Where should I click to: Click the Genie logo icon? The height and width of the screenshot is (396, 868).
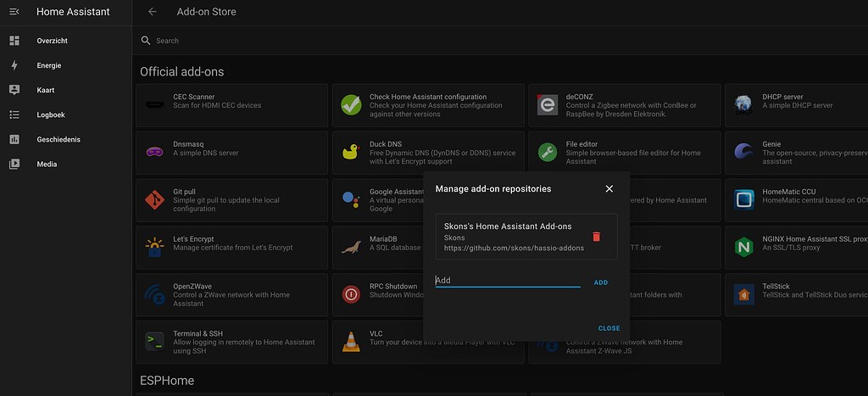(x=743, y=151)
